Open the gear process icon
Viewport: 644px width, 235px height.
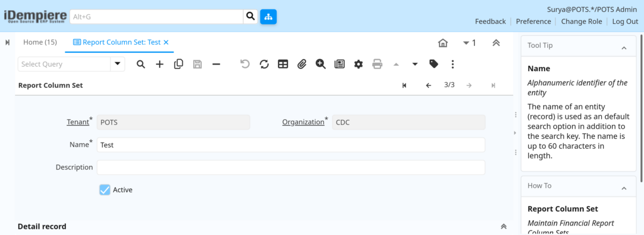click(358, 64)
